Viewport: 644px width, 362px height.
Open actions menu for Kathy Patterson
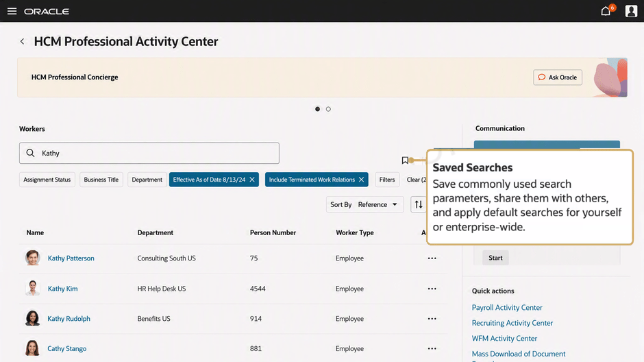[432, 258]
